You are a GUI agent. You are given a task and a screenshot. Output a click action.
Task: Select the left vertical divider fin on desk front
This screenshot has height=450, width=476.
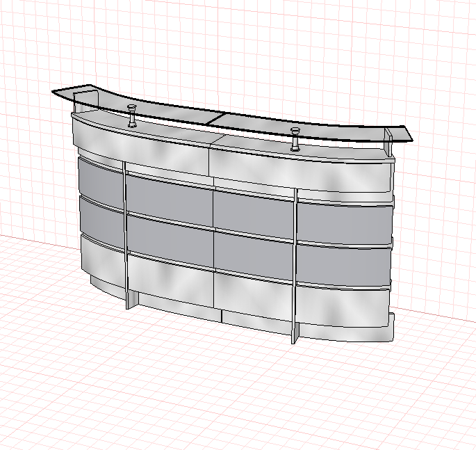127,236
